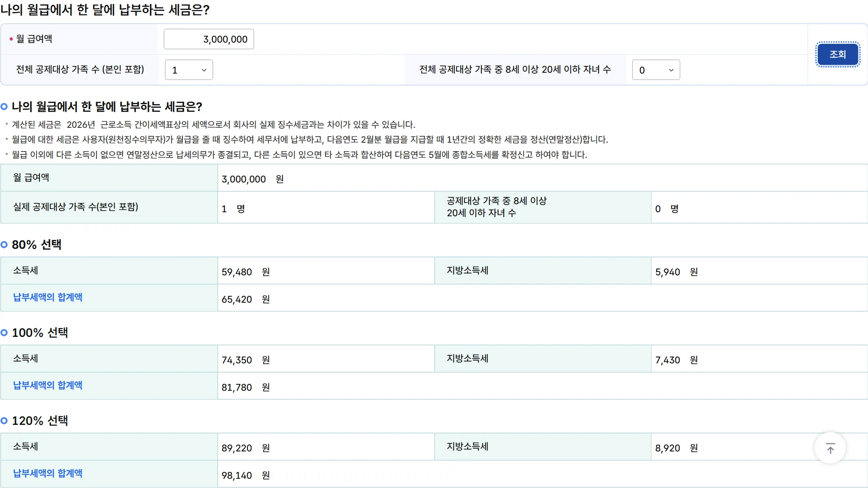Click the page title 나의 월급에서 한 달에 납부하는 세금은? at top
Image resolution: width=868 pixels, height=488 pixels.
coord(105,10)
